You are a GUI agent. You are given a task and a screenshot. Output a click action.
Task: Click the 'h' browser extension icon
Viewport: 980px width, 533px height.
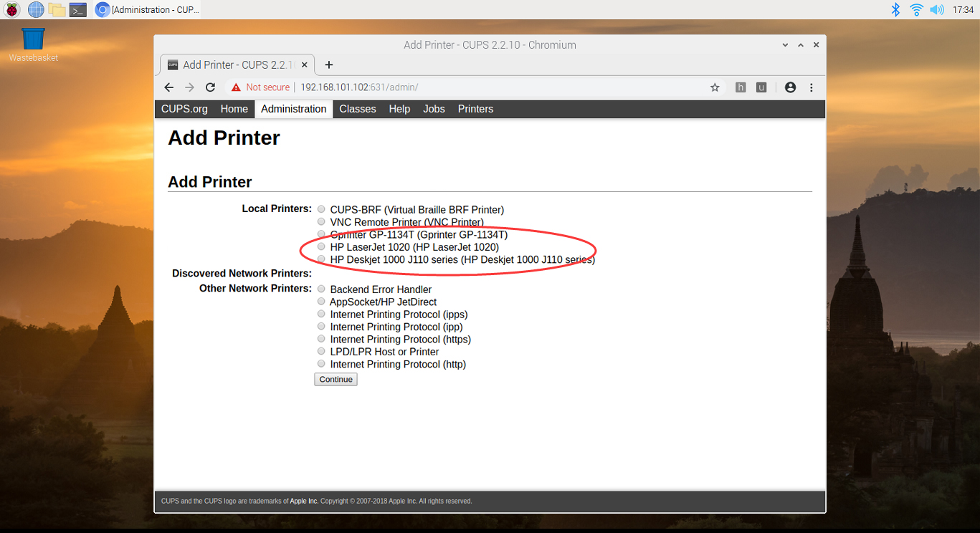click(x=741, y=87)
